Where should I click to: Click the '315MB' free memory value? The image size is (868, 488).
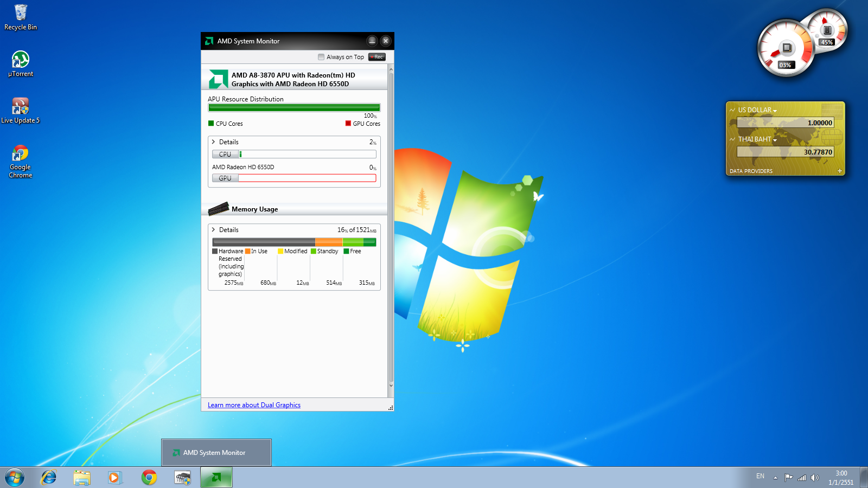(367, 283)
